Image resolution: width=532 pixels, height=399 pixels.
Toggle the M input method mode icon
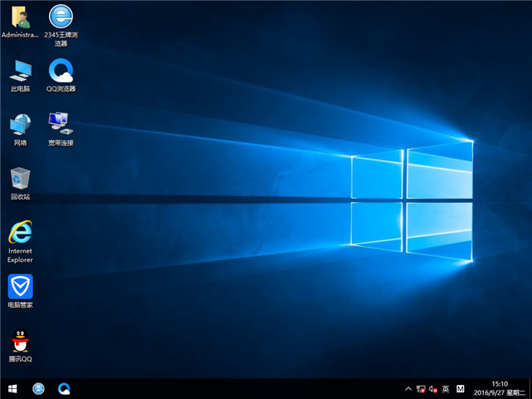[461, 388]
